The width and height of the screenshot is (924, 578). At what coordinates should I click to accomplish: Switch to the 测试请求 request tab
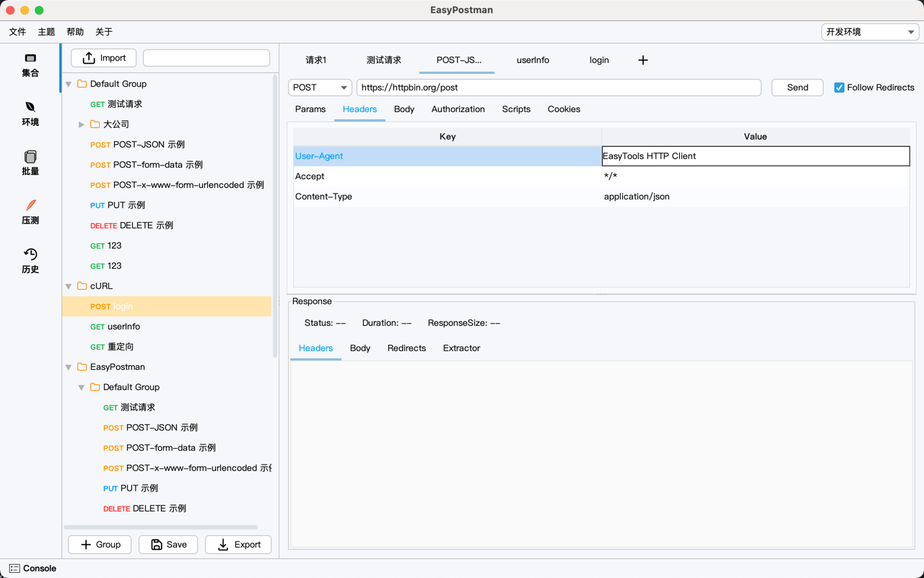coord(383,60)
